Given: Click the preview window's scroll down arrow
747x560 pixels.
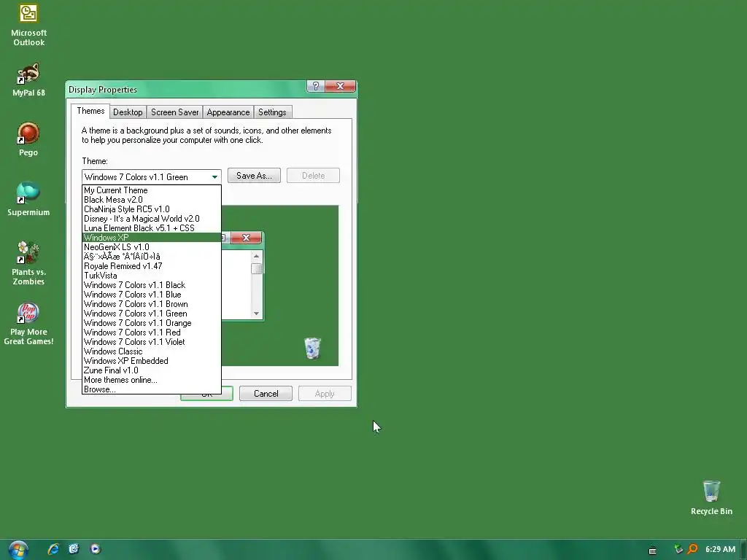Looking at the screenshot, I should [256, 314].
